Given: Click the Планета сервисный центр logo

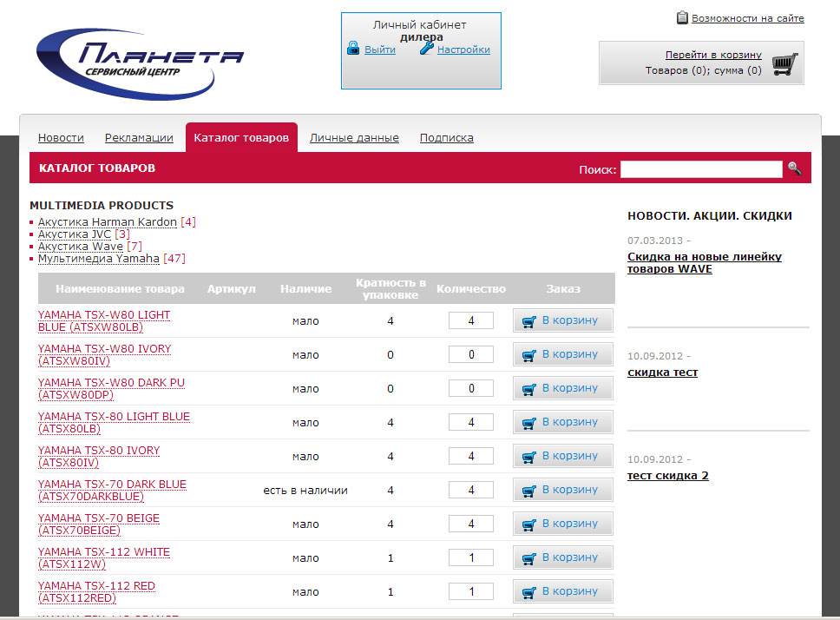Looking at the screenshot, I should pyautogui.click(x=140, y=63).
